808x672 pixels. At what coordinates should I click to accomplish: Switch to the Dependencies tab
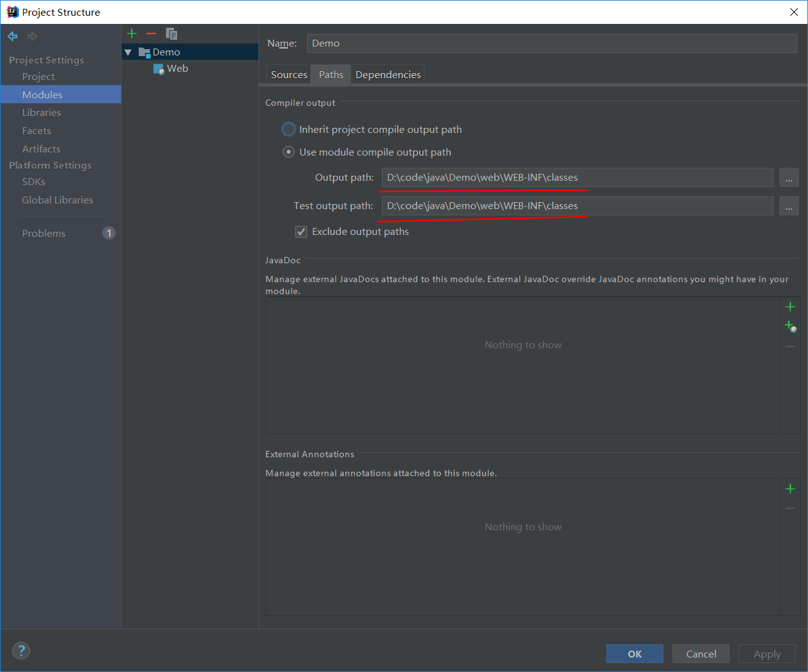[388, 74]
